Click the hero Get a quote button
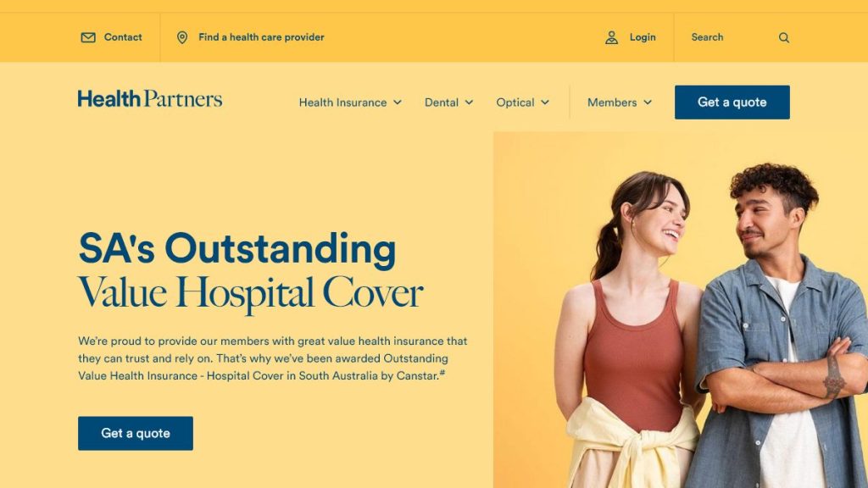 [136, 433]
